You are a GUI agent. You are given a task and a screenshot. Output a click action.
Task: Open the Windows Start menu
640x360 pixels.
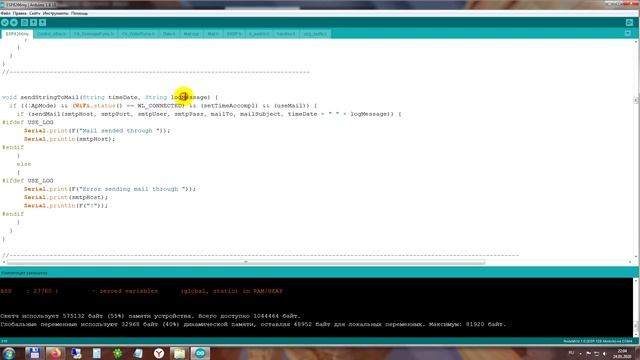tap(9, 353)
